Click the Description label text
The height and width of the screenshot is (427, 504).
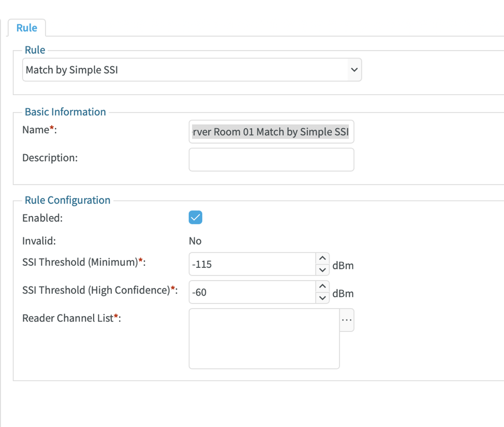50,158
